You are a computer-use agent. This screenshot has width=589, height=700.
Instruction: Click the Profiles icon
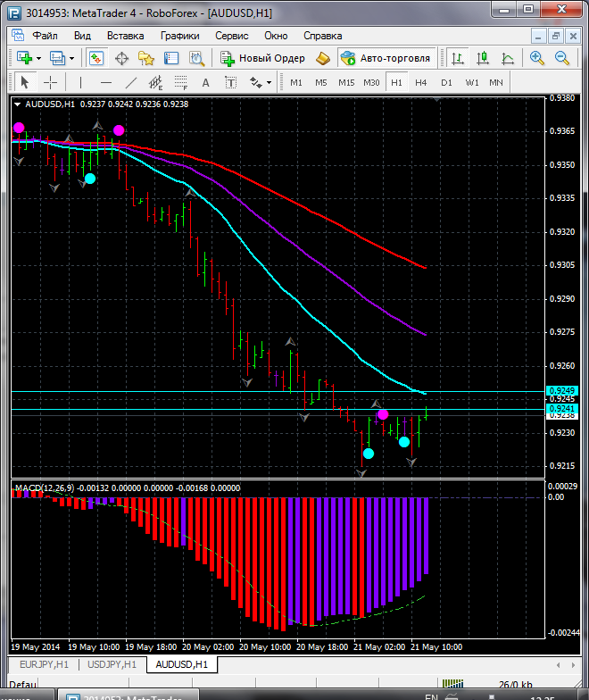57,58
